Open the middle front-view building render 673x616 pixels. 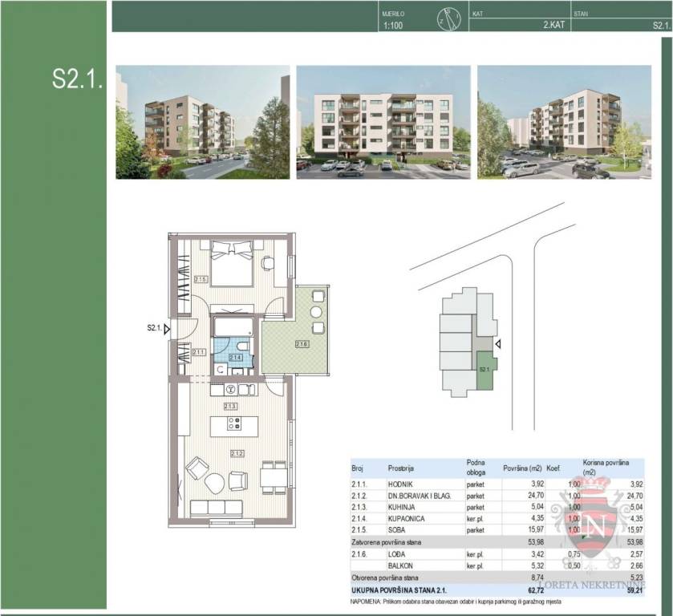[383, 122]
